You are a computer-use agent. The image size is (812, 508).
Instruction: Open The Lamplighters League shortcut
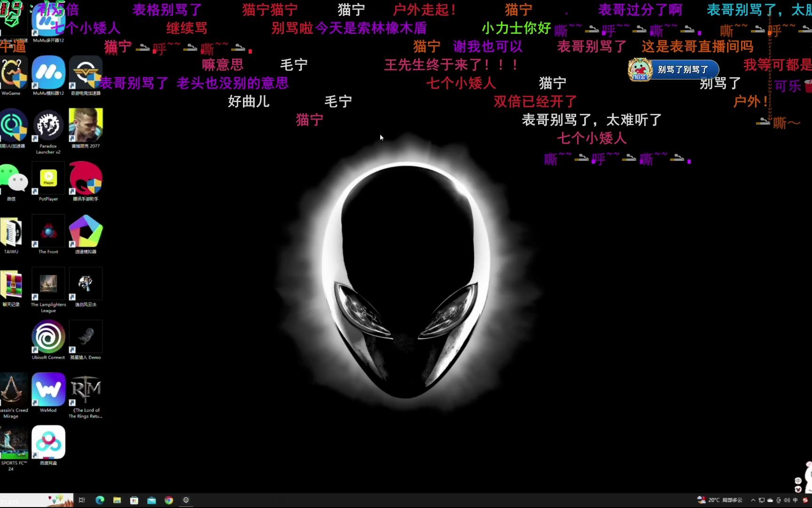[x=48, y=290]
